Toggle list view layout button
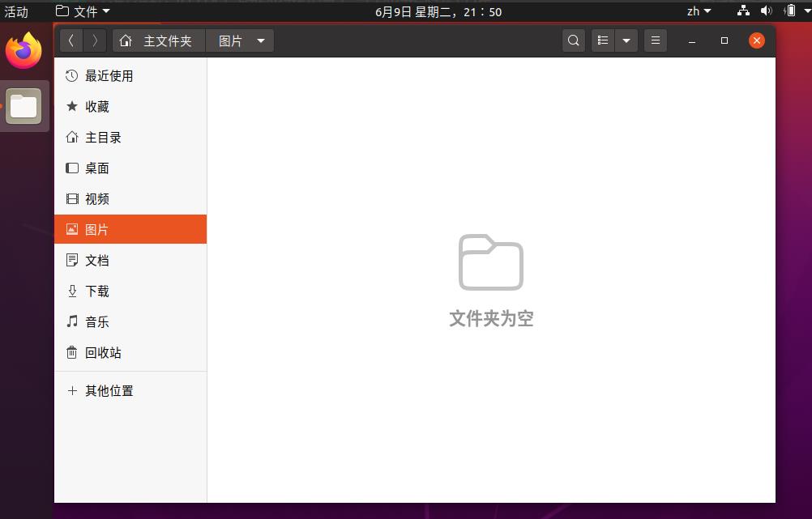This screenshot has height=519, width=812. [603, 40]
